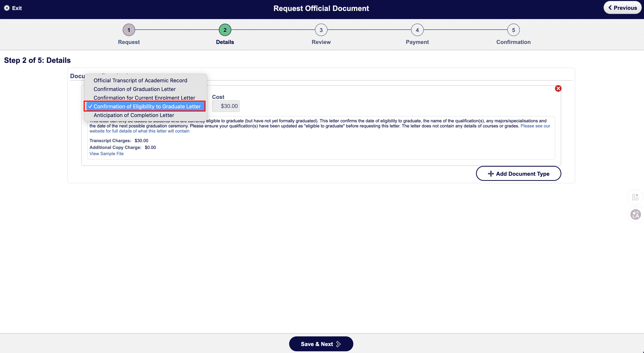
Task: Click the plus icon on Add Document Type
Action: coord(491,174)
